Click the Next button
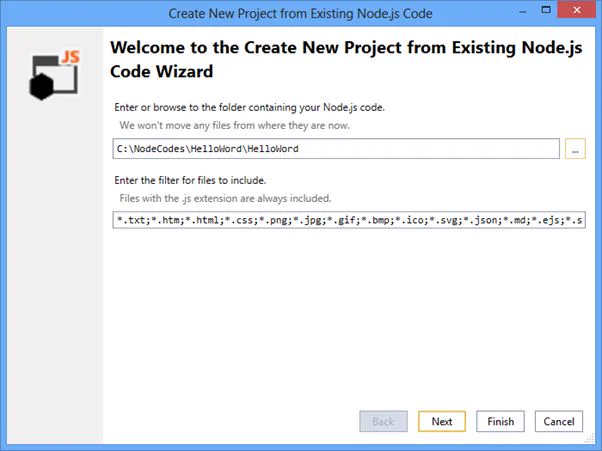This screenshot has height=451, width=602. [442, 421]
